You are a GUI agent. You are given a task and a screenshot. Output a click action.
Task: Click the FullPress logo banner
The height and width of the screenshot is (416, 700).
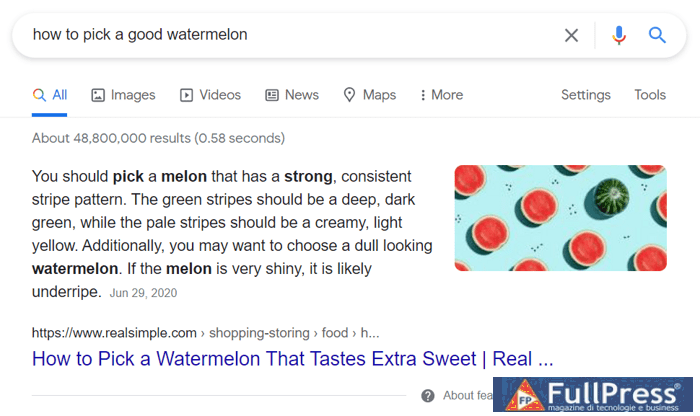pyautogui.click(x=596, y=396)
